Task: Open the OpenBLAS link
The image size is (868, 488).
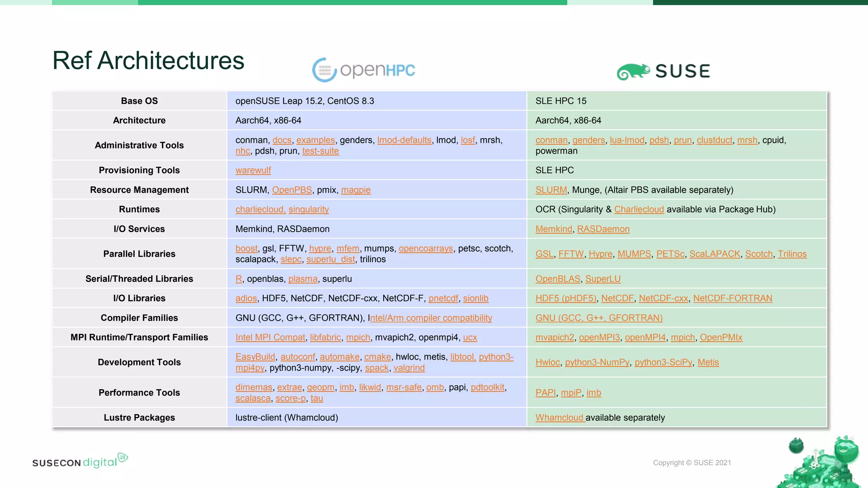Action: (558, 279)
